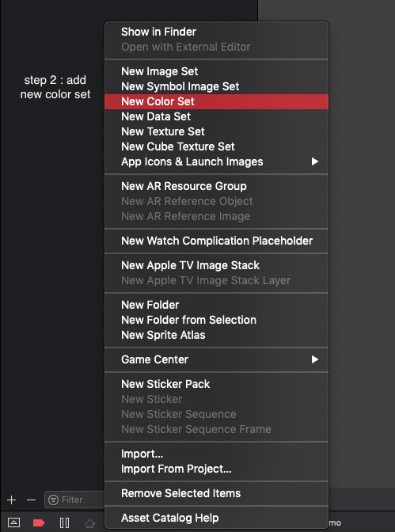Click the filter icon in Filter field
Image resolution: width=395 pixels, height=532 pixels.
pyautogui.click(x=53, y=500)
